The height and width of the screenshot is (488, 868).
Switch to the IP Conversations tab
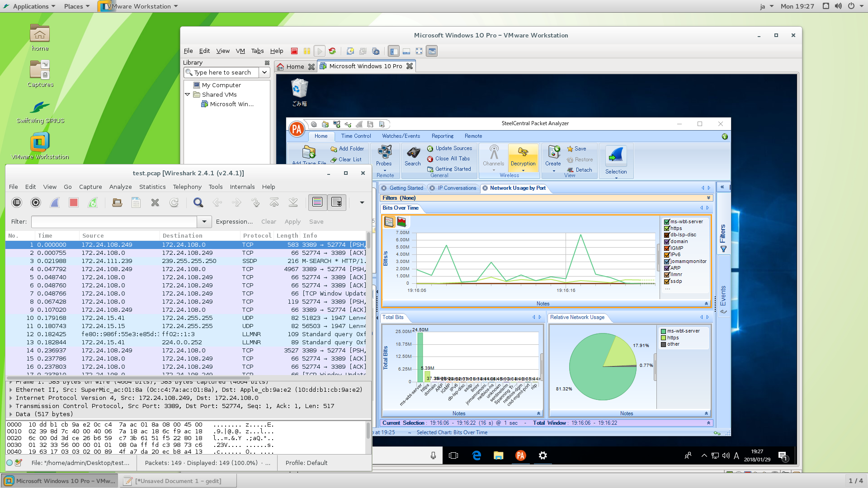[457, 188]
